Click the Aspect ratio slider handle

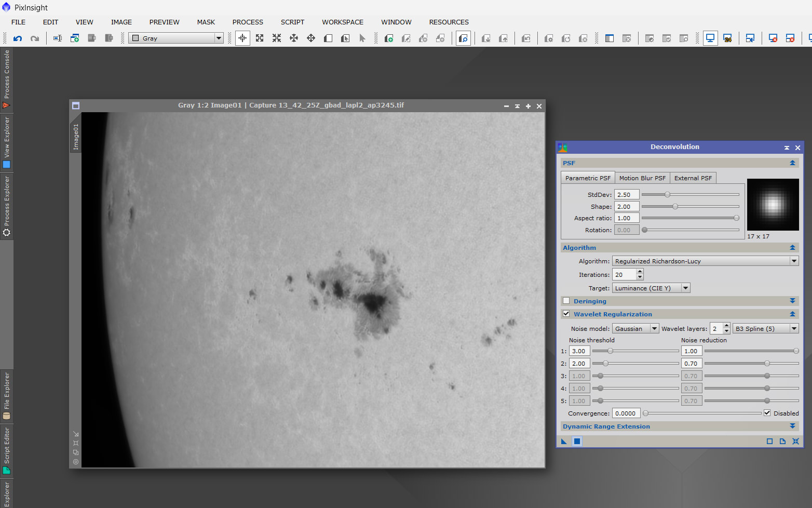click(736, 218)
